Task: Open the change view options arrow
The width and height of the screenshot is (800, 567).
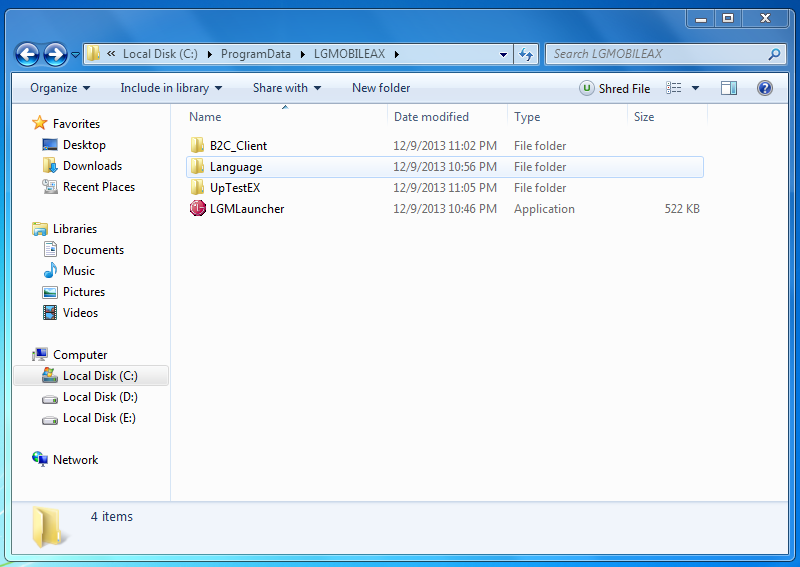Action: point(696,88)
